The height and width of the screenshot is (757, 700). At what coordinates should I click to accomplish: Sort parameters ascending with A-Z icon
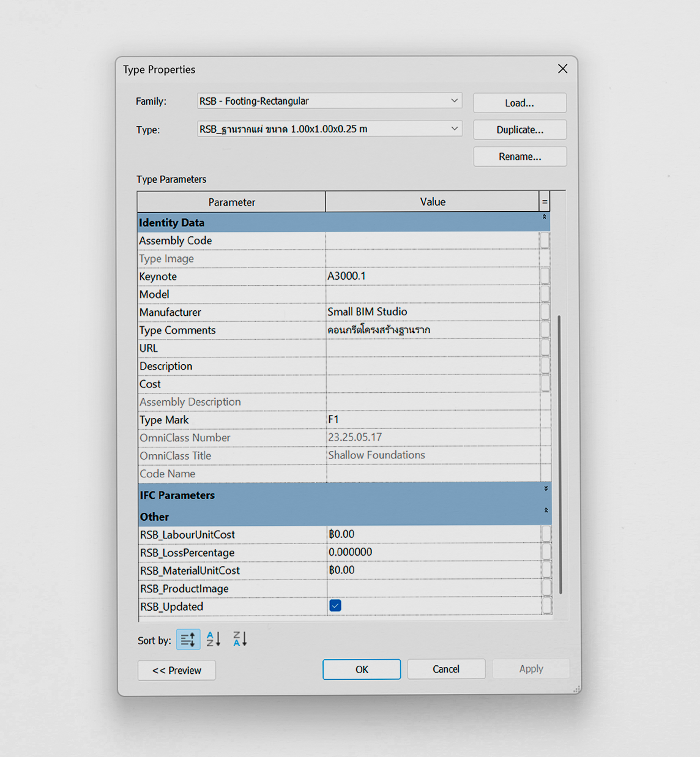coord(213,639)
